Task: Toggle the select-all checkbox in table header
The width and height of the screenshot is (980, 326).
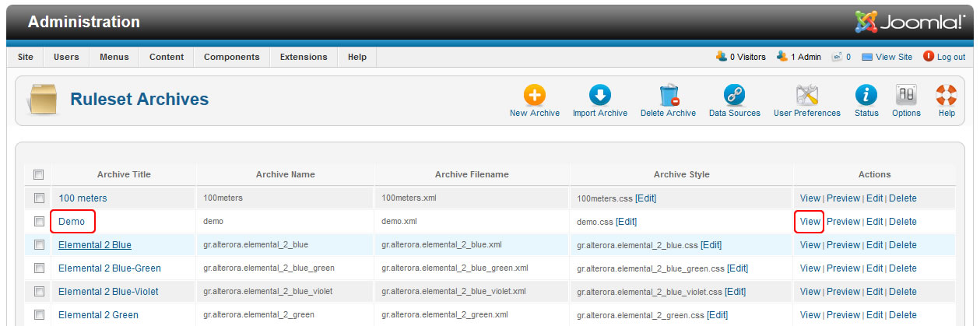Action: [x=39, y=175]
